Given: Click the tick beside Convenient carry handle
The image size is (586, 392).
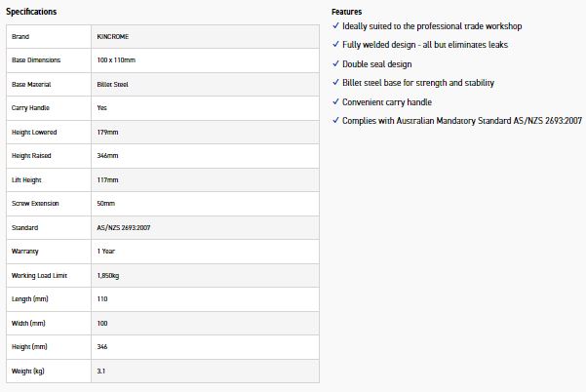Looking at the screenshot, I should [335, 101].
